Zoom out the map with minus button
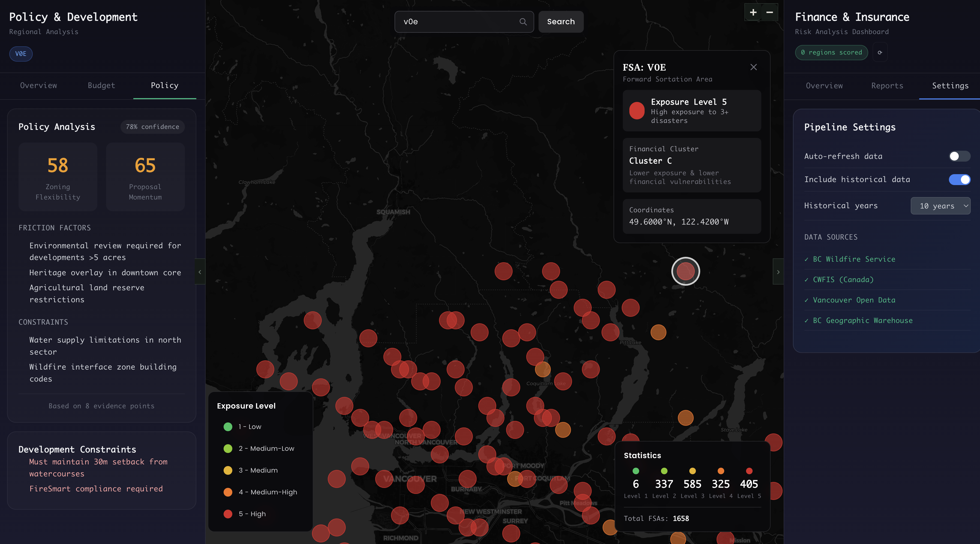Viewport: 980px width, 544px height. point(769,13)
